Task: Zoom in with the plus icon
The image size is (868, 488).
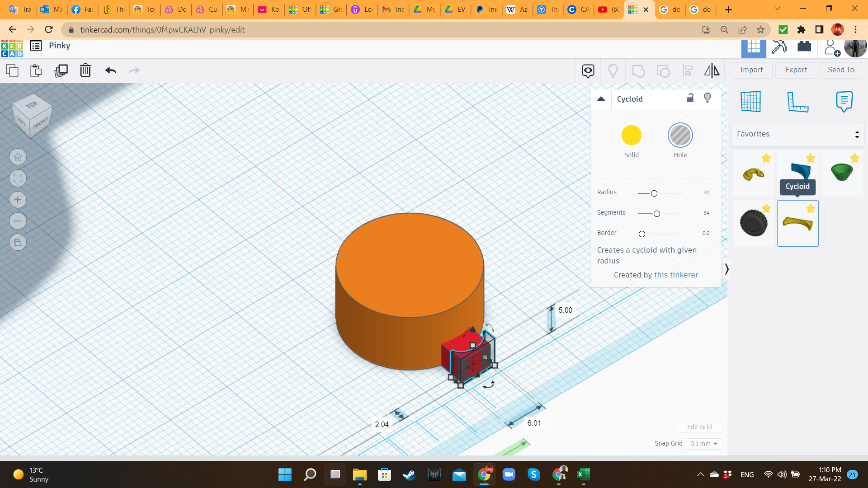Action: tap(18, 200)
